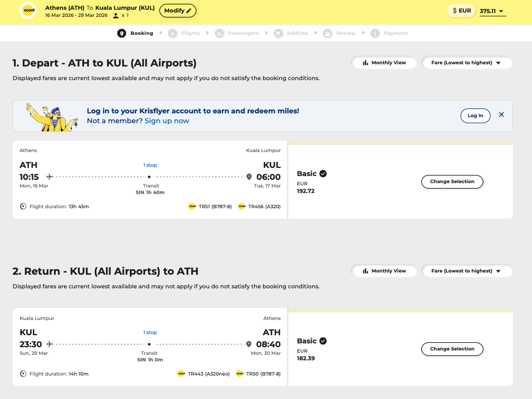The image size is (532, 399).
Task: Open the EUR currency selector
Action: pyautogui.click(x=462, y=10)
